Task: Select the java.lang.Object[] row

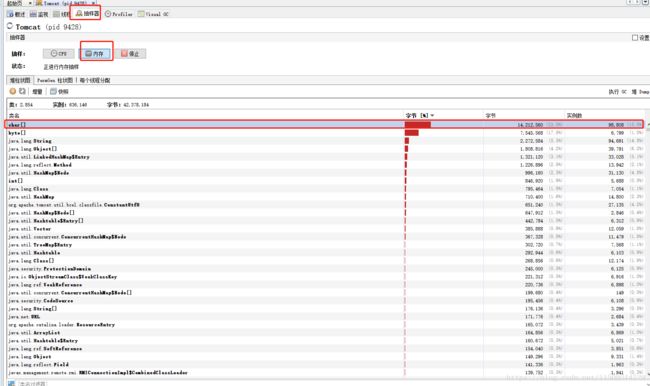Action: pos(325,148)
